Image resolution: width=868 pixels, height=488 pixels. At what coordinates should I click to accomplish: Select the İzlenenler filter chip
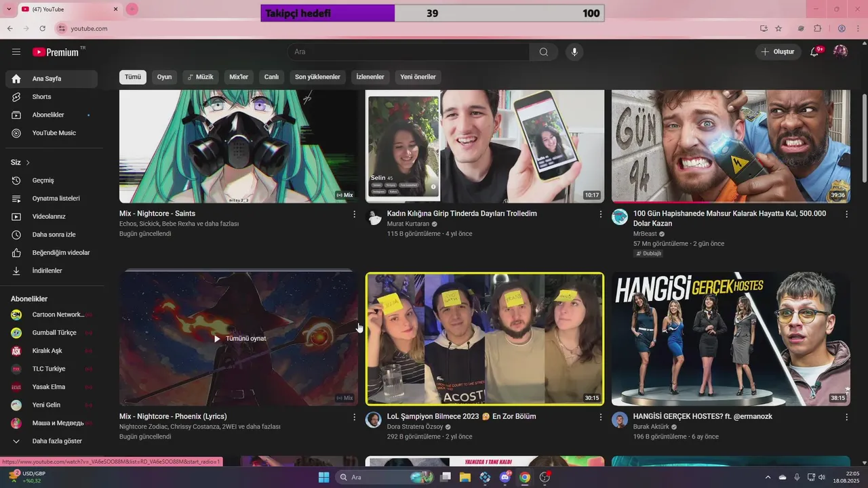(x=370, y=77)
